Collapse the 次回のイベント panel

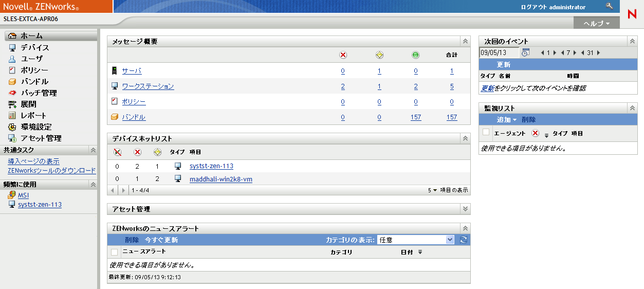click(x=632, y=41)
